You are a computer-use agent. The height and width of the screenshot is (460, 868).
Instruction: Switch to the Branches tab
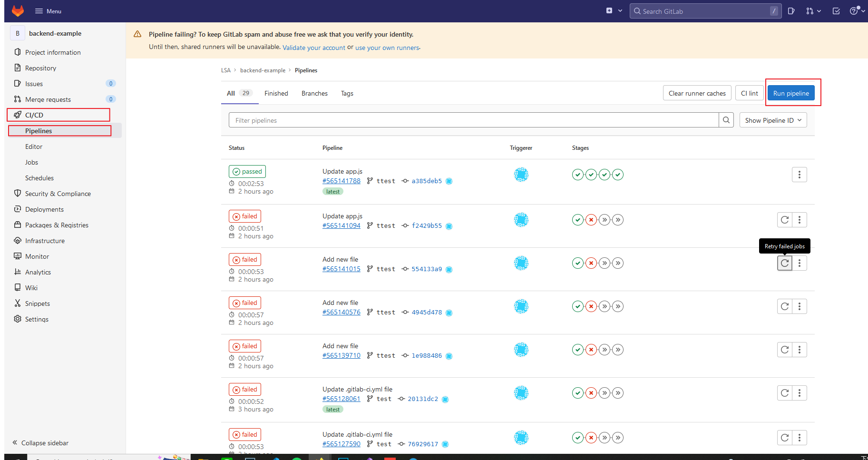point(314,93)
